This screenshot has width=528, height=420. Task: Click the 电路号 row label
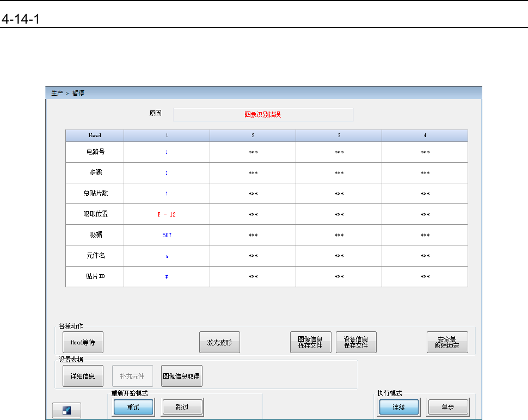click(x=95, y=152)
